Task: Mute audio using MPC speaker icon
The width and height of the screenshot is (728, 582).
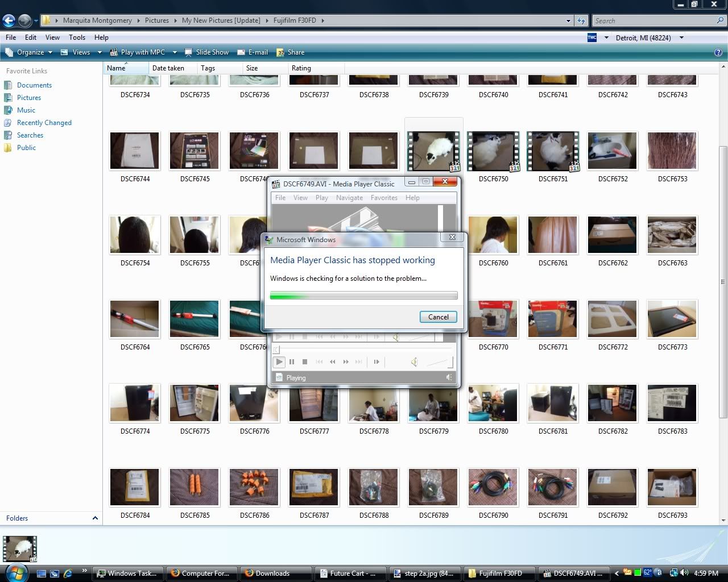Action: (x=414, y=361)
